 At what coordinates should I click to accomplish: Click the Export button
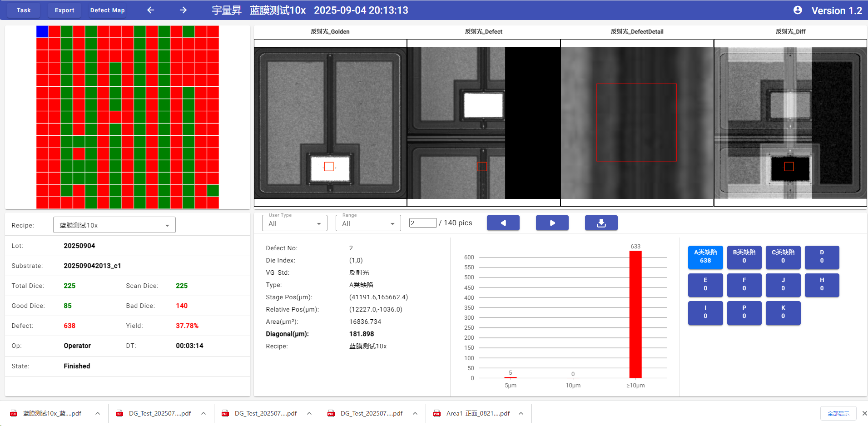click(x=64, y=10)
